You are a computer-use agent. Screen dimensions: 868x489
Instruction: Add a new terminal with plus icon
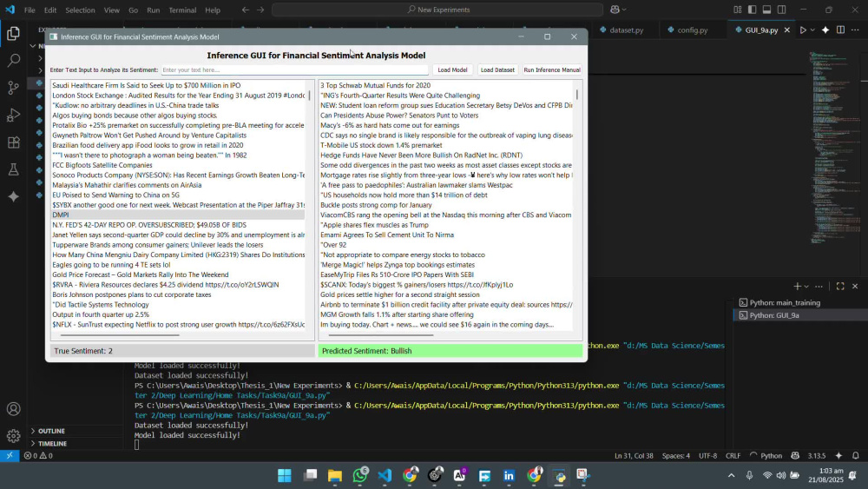click(797, 287)
